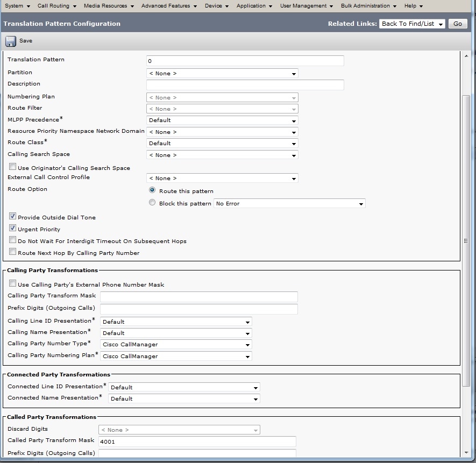Click the vertical scrollbar thumb

466,241
